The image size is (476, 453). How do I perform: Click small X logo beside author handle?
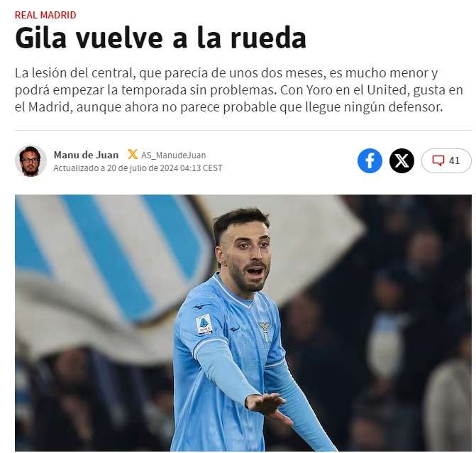coord(133,155)
